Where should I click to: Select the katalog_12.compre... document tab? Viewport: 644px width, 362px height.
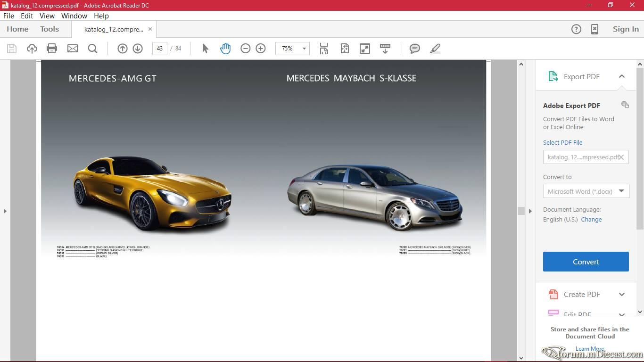point(114,29)
